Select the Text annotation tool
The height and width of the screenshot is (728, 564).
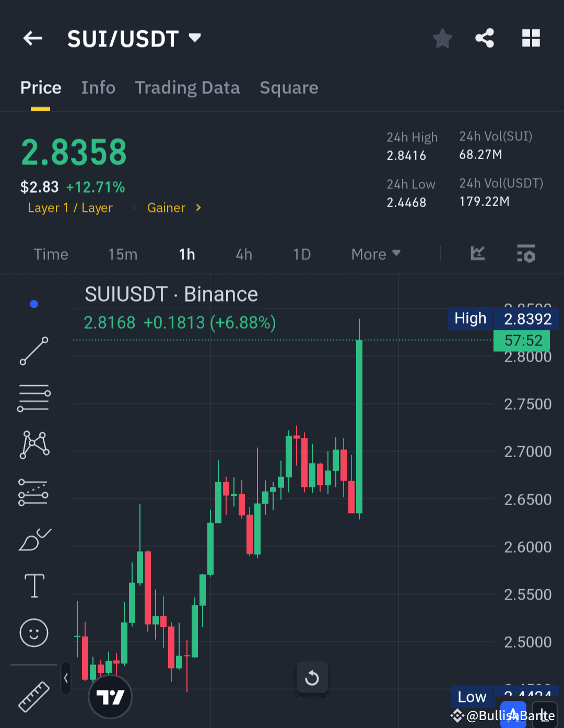[x=34, y=586]
